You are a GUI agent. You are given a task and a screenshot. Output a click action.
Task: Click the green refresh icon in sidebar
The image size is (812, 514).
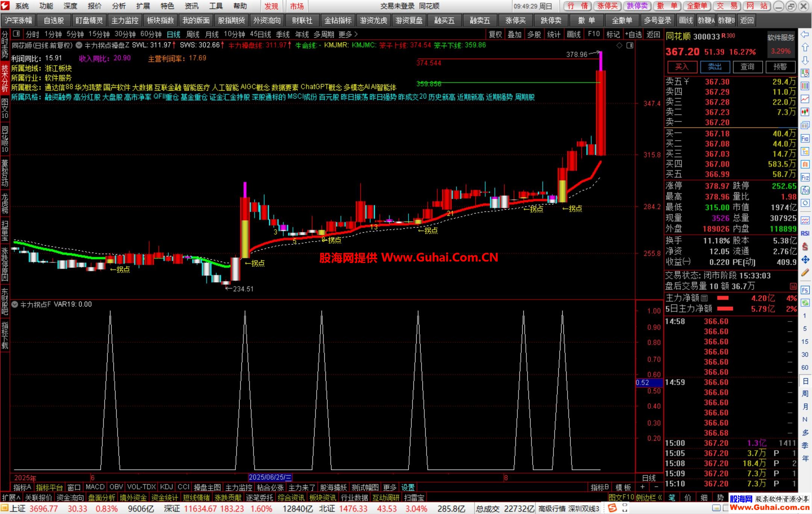click(805, 302)
